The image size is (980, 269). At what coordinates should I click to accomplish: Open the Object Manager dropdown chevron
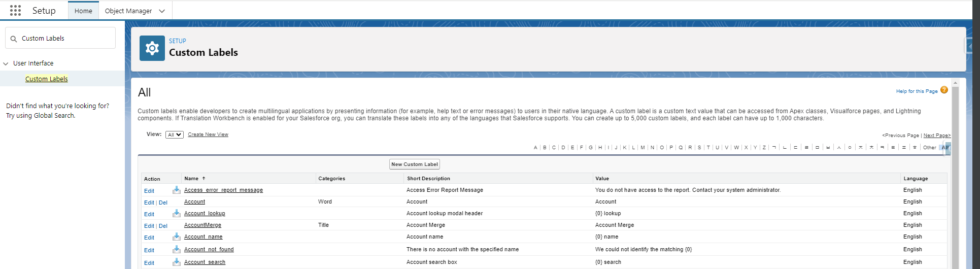point(162,11)
